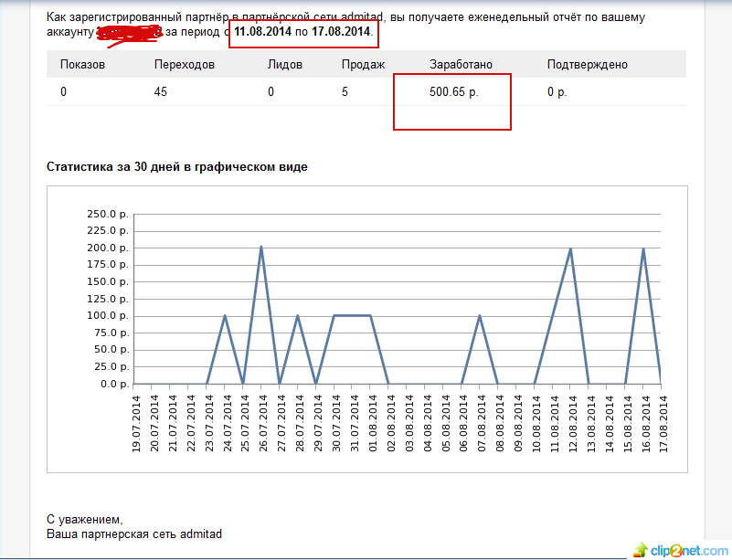The image size is (732, 560).
Task: Click the 26.07.2014 date label on chart
Action: click(x=263, y=424)
